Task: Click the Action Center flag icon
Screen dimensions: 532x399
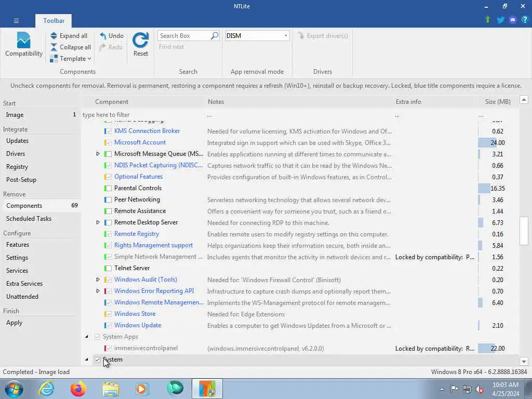Action: click(x=454, y=389)
